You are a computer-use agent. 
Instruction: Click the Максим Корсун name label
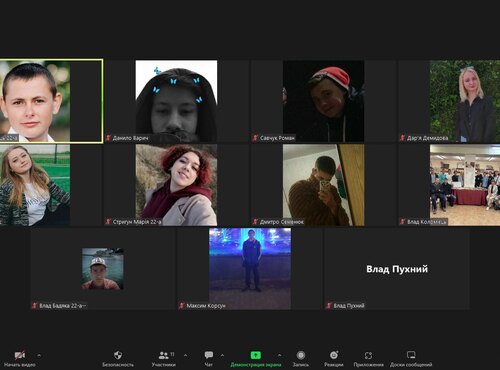[206, 305]
